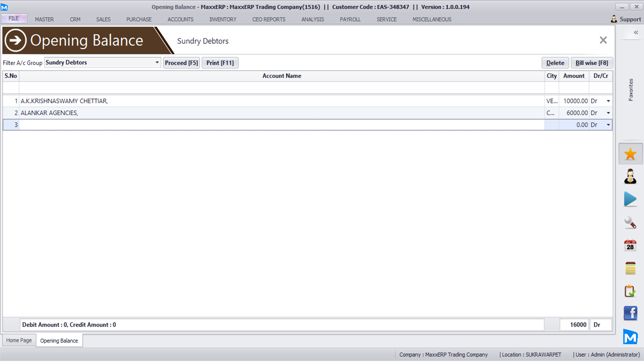The height and width of the screenshot is (362, 644).
Task: Expand Dr/Cr dropdown for Alankar Agencies row
Action: pos(608,113)
